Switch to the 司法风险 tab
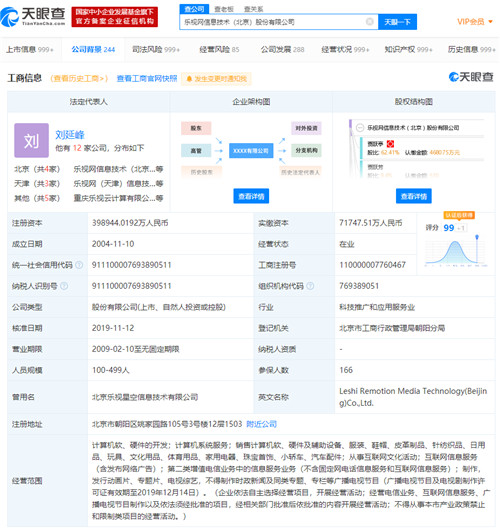The height and width of the screenshot is (529, 500). point(156,50)
